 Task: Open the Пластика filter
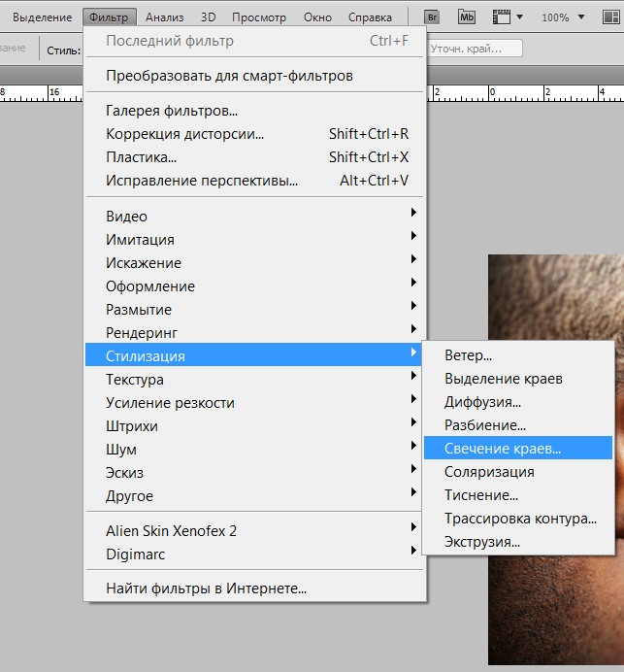click(x=255, y=157)
